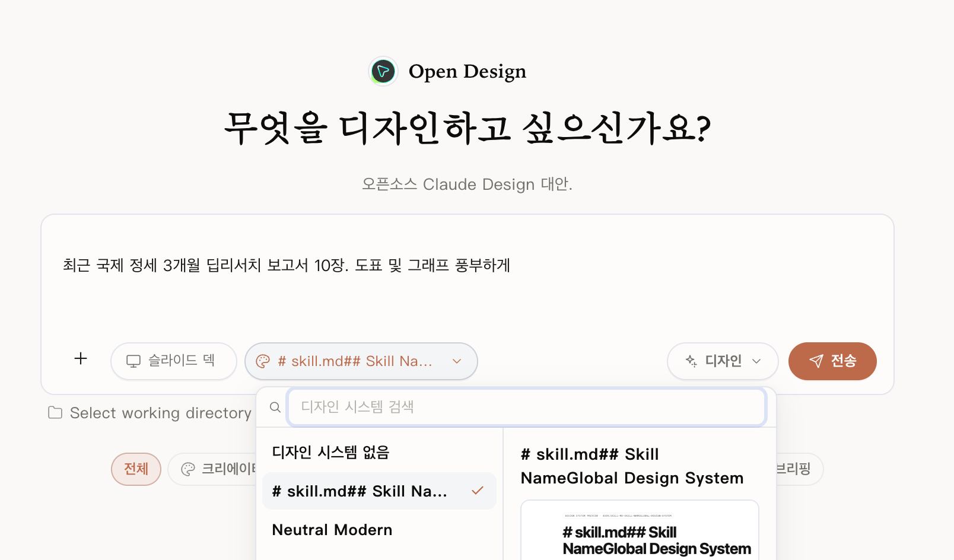Screen dimensions: 954x560
Task: Click the 무엇을 디자인하고 싶으신가요? heading
Action: point(468,128)
